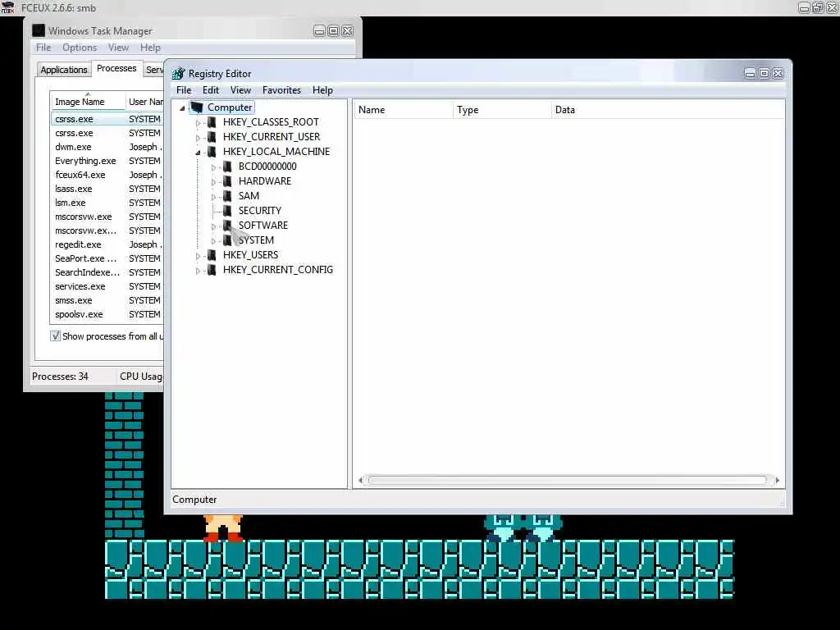Click horizontal scrollbar in registry values pane
This screenshot has width=840, height=630.
(568, 481)
